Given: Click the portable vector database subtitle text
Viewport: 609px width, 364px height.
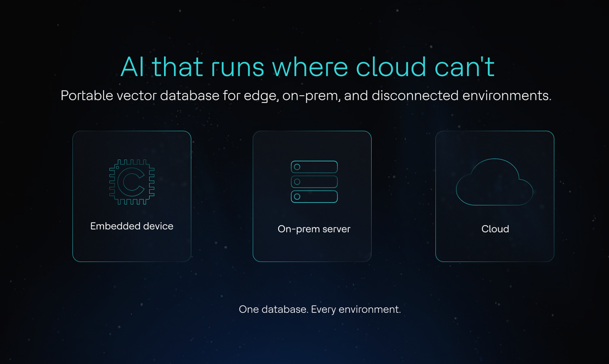Looking at the screenshot, I should [x=307, y=95].
